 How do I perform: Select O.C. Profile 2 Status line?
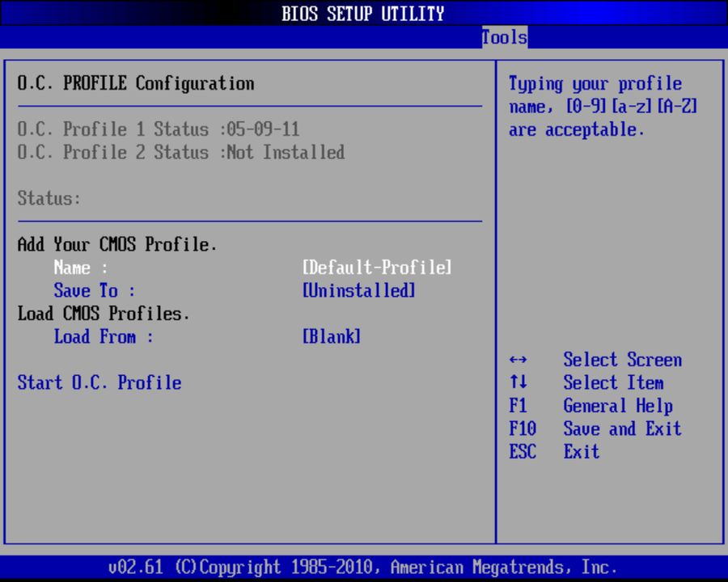coord(180,152)
